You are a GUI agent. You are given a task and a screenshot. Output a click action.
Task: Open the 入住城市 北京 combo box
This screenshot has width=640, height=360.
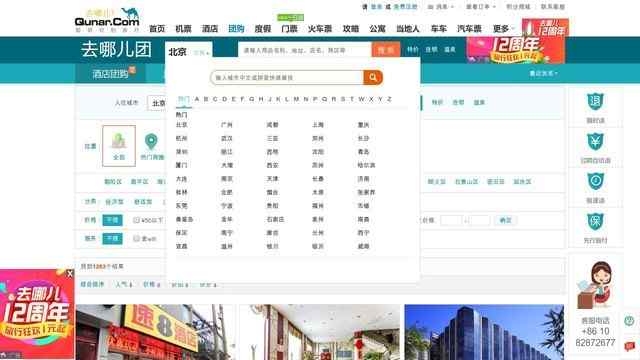point(157,103)
